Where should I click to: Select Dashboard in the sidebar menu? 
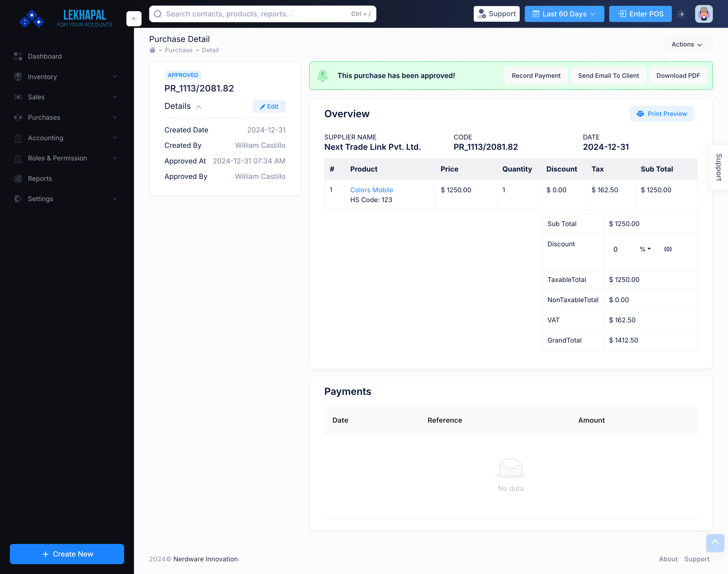click(x=45, y=56)
